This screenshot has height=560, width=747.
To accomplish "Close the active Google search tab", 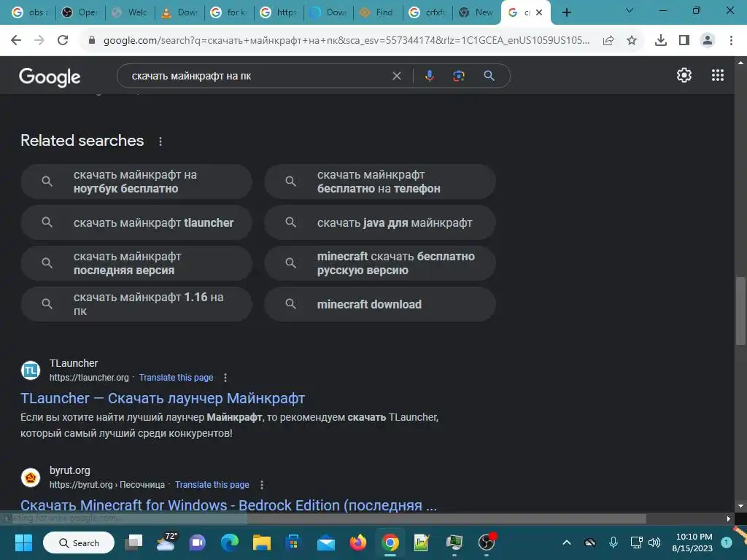I will pyautogui.click(x=539, y=12).
